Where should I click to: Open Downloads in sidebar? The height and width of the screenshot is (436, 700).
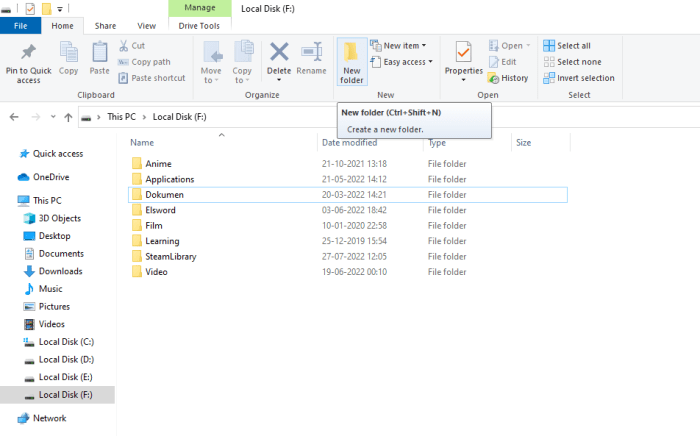[x=53, y=271]
